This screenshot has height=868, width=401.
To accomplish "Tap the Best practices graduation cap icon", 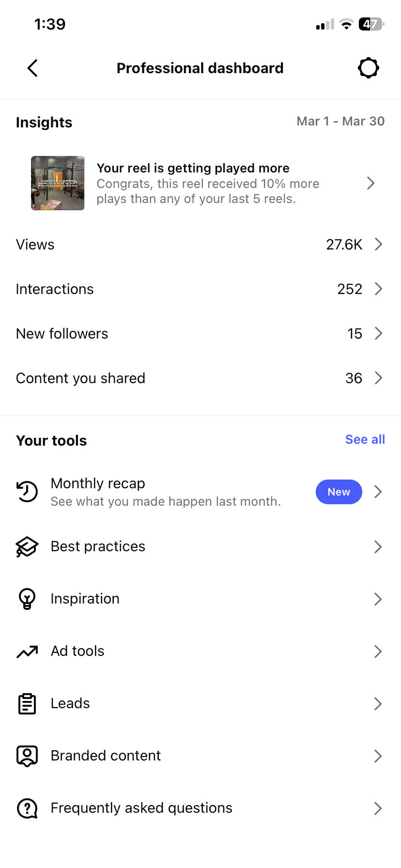I will click(x=27, y=547).
